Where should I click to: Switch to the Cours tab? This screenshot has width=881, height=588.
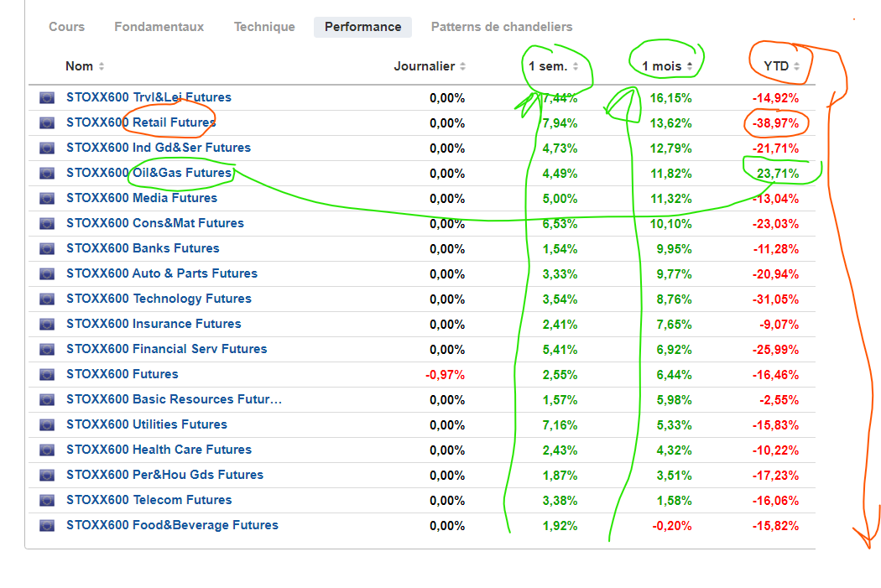tap(67, 27)
